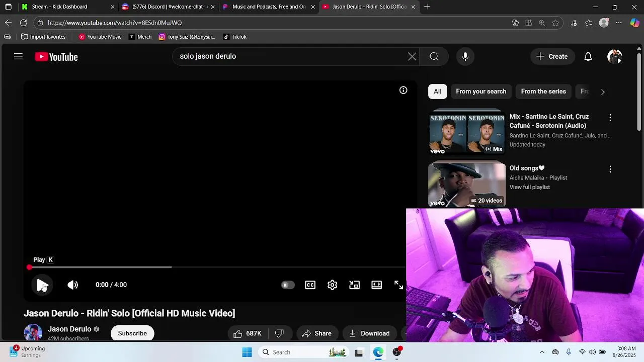The height and width of the screenshot is (362, 644).
Task: Open player settings gear
Action: click(x=332, y=285)
